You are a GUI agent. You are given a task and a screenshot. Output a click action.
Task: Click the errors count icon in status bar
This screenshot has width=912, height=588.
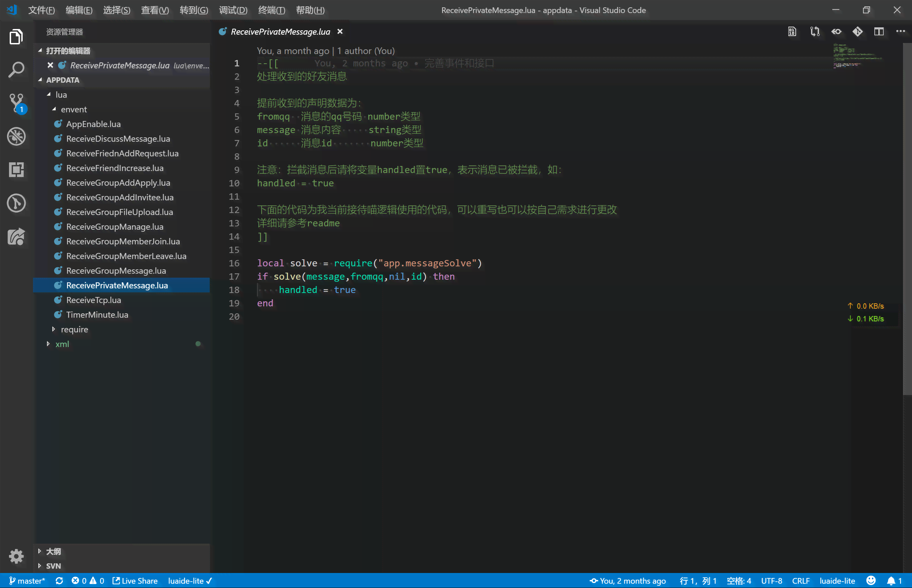(x=79, y=581)
